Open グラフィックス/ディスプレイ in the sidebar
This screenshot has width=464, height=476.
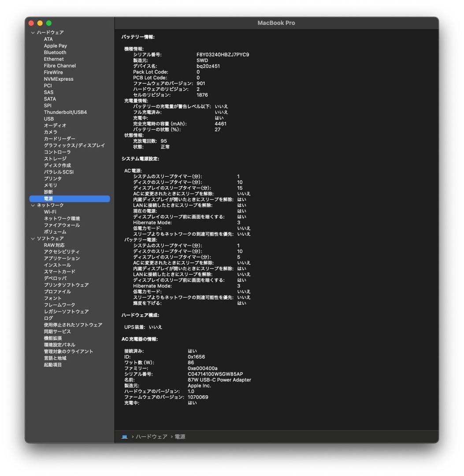pyautogui.click(x=74, y=146)
